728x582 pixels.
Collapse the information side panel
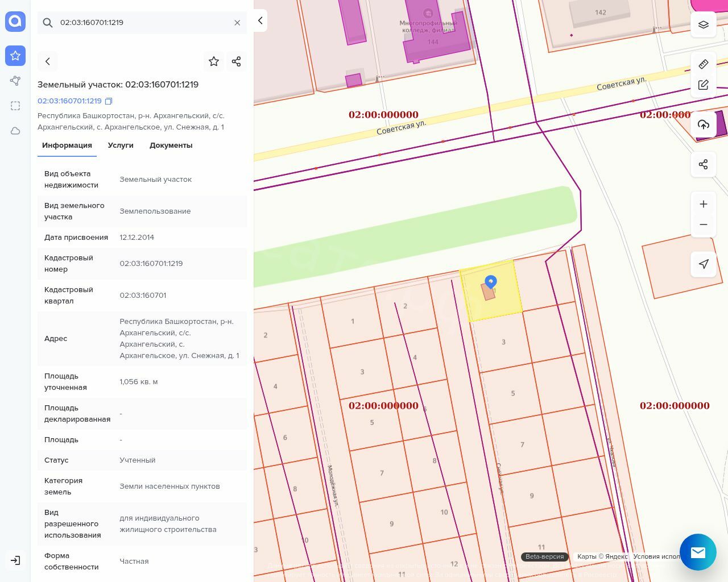pyautogui.click(x=260, y=20)
